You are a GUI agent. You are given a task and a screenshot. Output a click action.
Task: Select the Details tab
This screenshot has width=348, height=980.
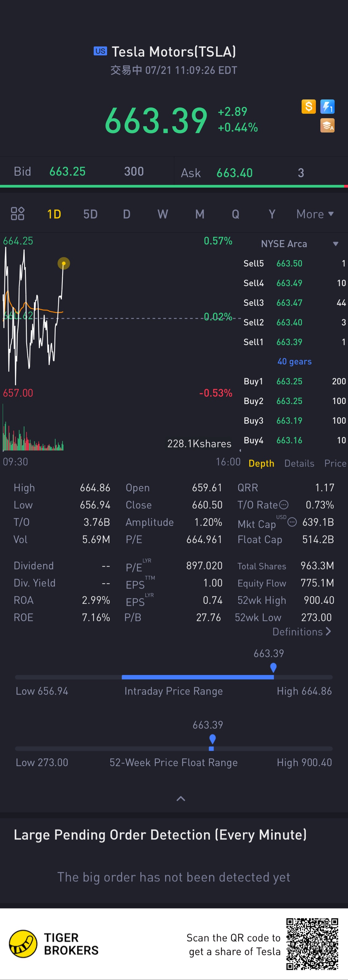299,463
